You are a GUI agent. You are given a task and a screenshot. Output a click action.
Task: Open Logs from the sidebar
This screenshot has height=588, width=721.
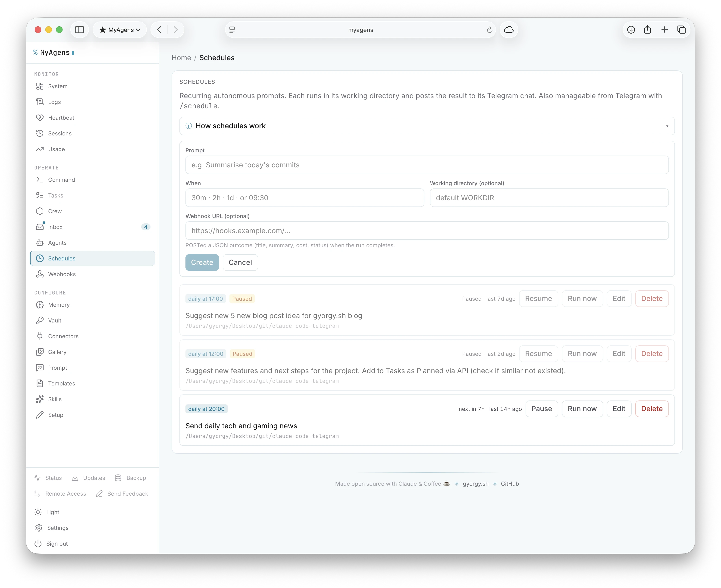click(x=92, y=102)
